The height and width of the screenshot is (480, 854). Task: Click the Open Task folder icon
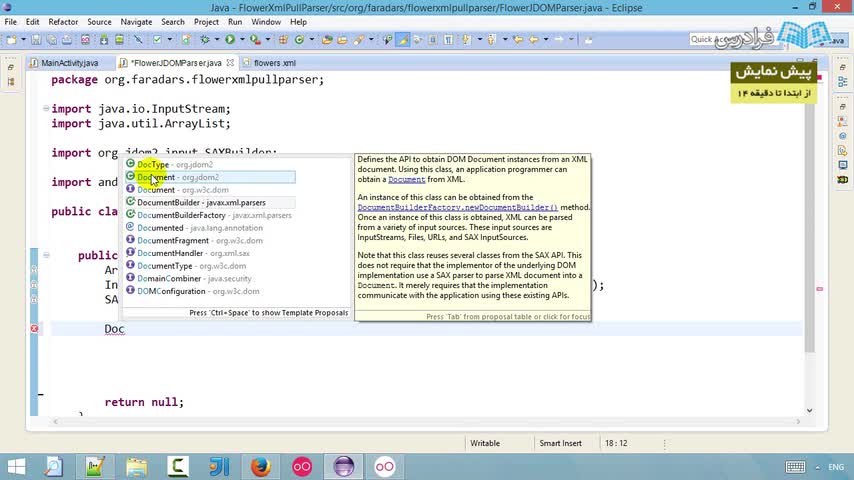[x=342, y=40]
